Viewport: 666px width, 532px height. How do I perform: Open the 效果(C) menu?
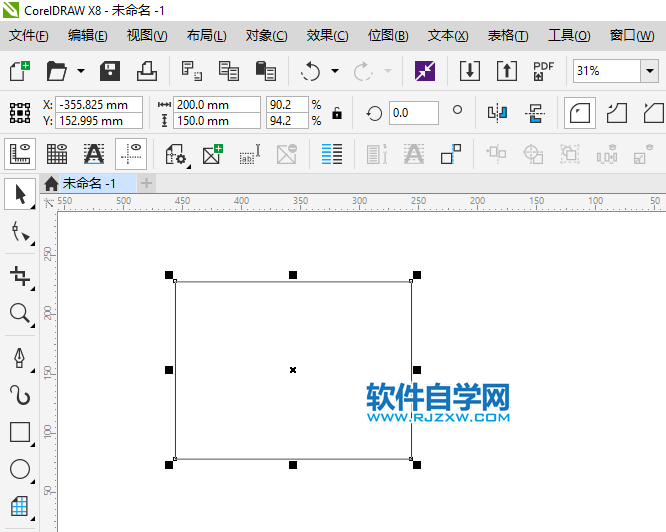click(x=327, y=36)
